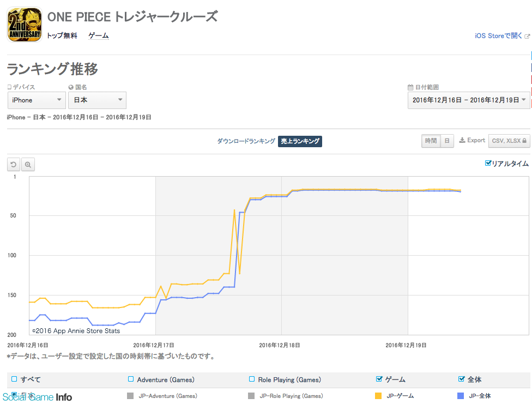Enable the Adventure (Games) checkbox
532x404 pixels.
131,379
